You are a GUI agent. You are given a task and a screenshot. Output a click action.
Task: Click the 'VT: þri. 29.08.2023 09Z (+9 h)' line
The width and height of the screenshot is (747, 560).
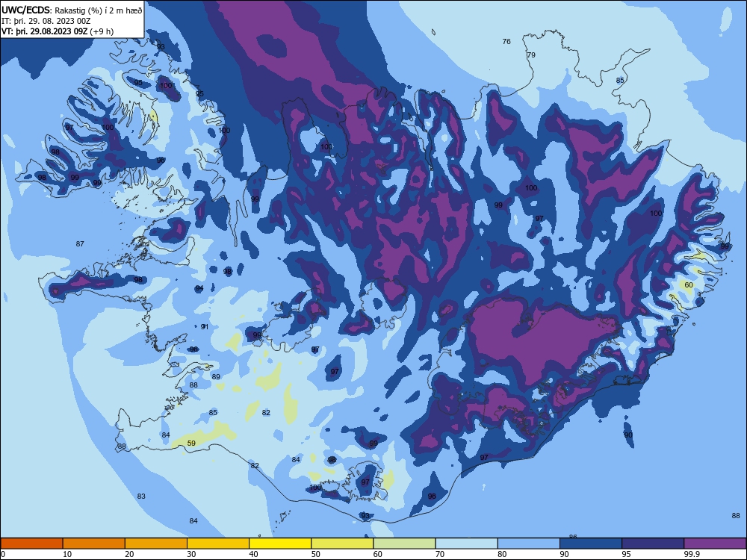(x=58, y=31)
